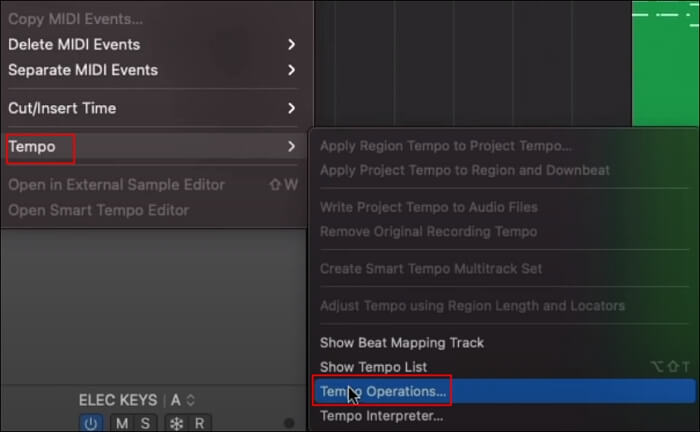Click the Cut/Insert Time menu entry
The height and width of the screenshot is (432, 700).
[62, 108]
